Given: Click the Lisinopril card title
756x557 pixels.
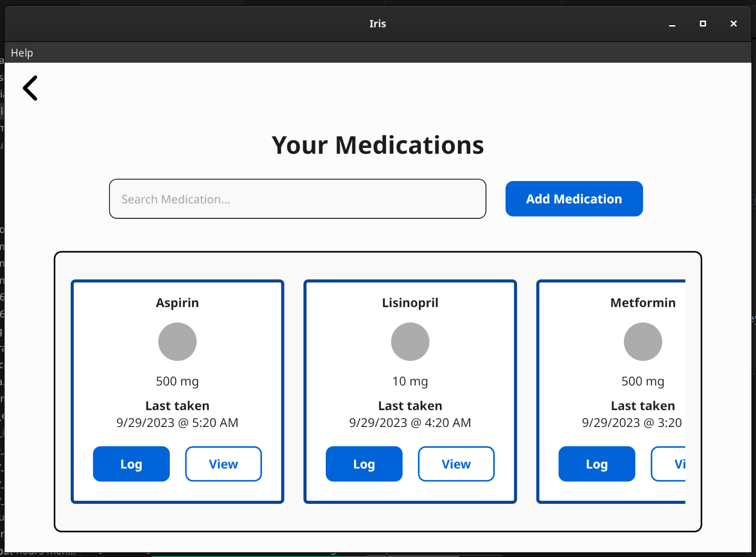Looking at the screenshot, I should coord(410,303).
